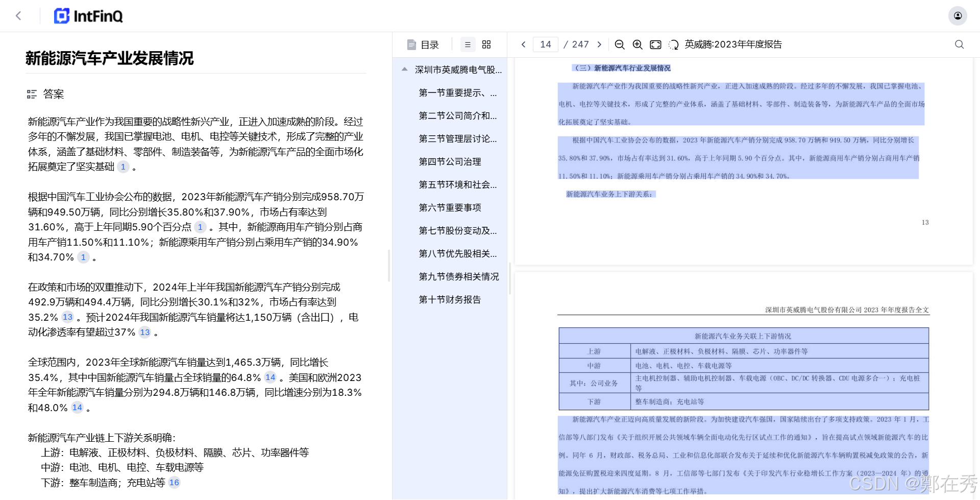Click the highlighted heading (三)新能源汽车行业发展情况
Image resolution: width=980 pixels, height=500 pixels.
click(622, 68)
